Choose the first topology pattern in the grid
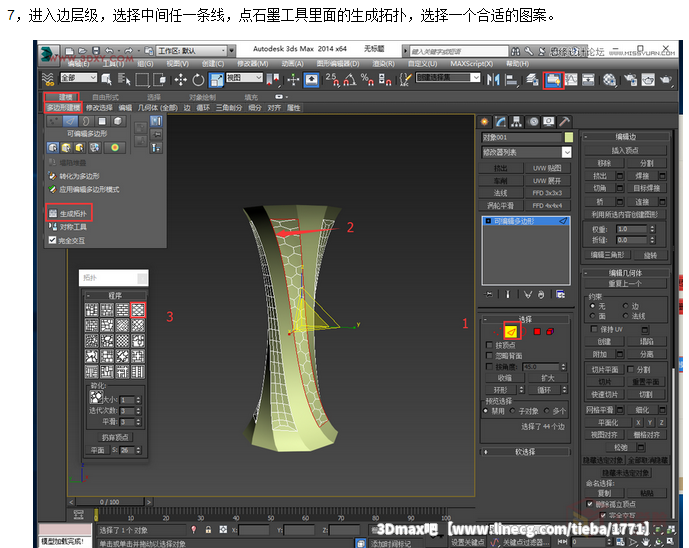Viewport: 689px width, 548px height. [x=91, y=310]
